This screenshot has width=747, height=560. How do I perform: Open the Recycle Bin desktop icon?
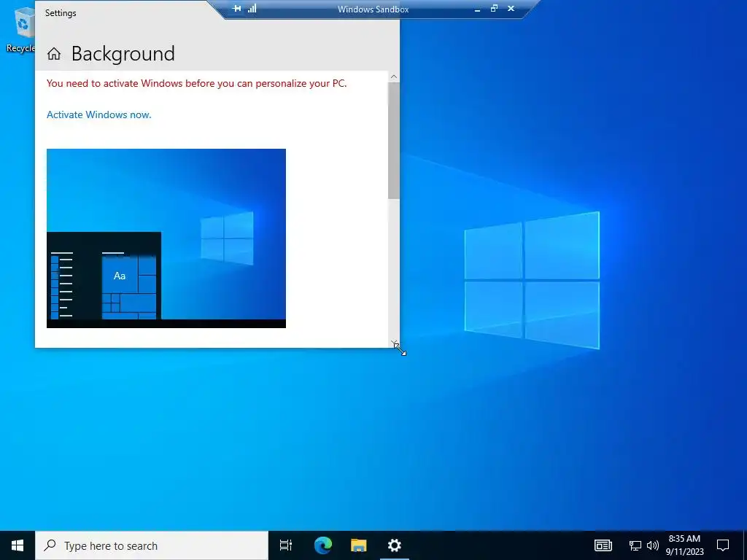pyautogui.click(x=20, y=29)
